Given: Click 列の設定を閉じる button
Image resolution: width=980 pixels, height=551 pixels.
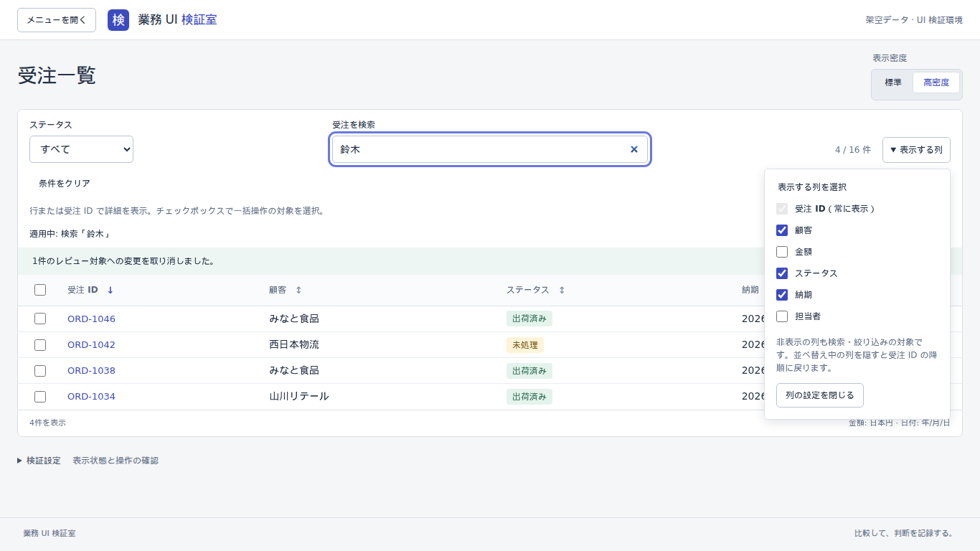Looking at the screenshot, I should (x=820, y=395).
